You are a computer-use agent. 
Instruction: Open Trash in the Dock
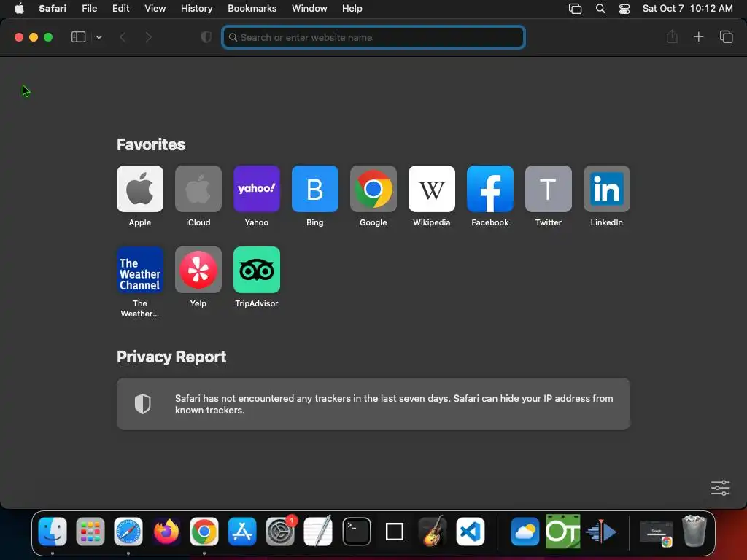coord(694,531)
